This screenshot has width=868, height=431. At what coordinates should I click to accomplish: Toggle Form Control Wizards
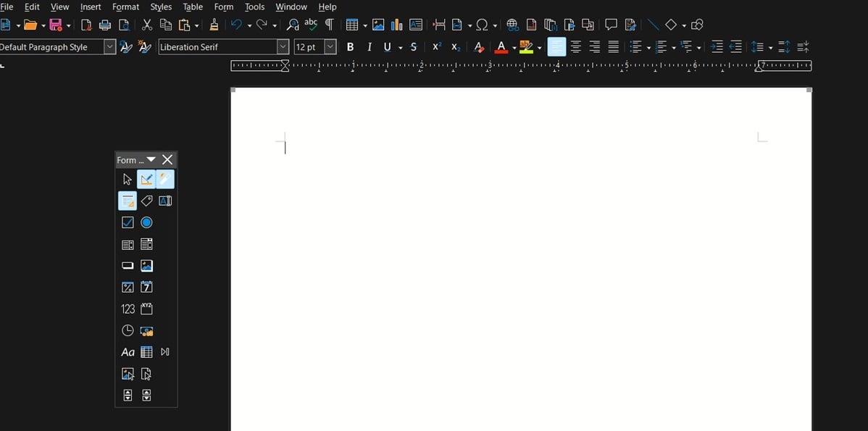(165, 179)
